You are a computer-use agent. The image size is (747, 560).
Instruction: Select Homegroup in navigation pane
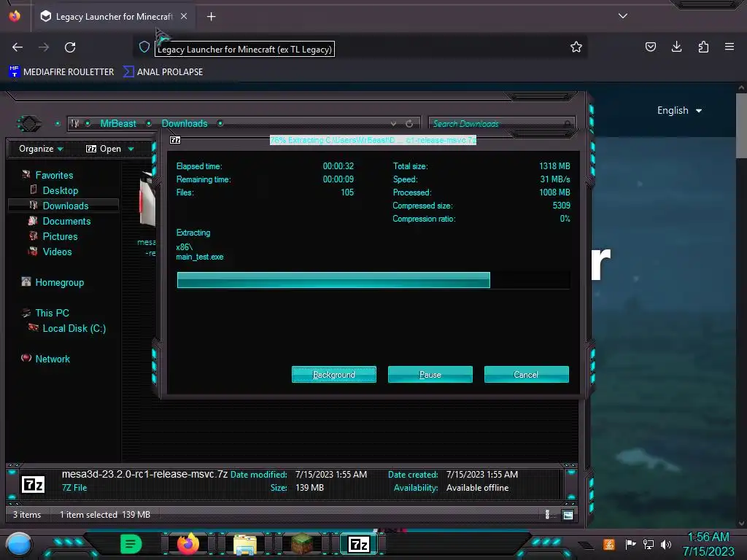(x=59, y=282)
